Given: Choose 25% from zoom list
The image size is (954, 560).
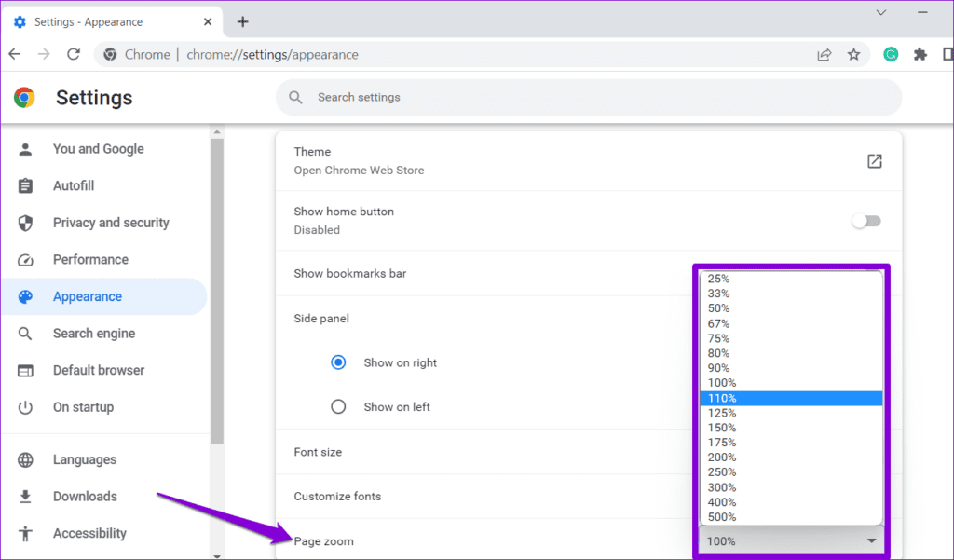Looking at the screenshot, I should pyautogui.click(x=791, y=279).
